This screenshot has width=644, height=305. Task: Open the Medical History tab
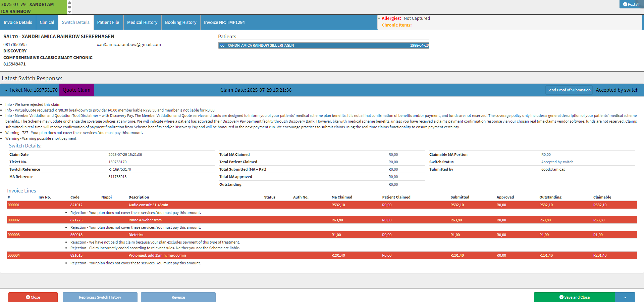point(142,23)
